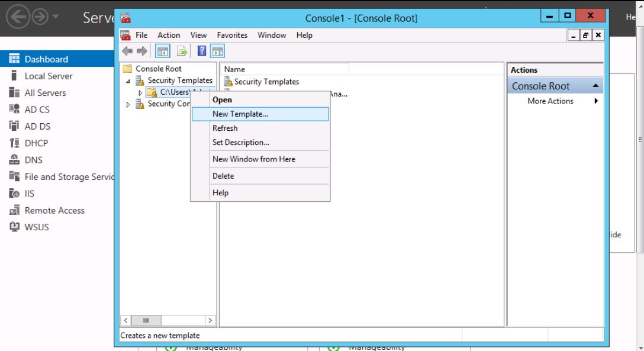
Task: Expand the More Actions submenu arrow
Action: (x=596, y=101)
